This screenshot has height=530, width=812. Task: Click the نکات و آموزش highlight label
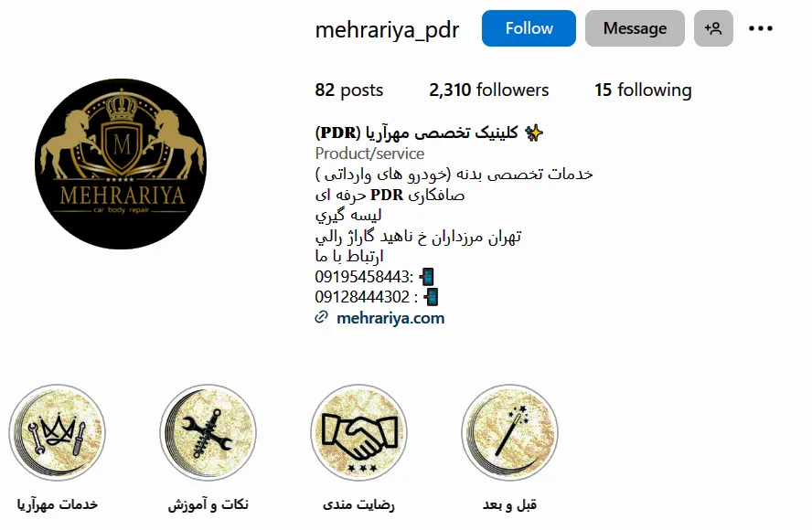tap(208, 504)
